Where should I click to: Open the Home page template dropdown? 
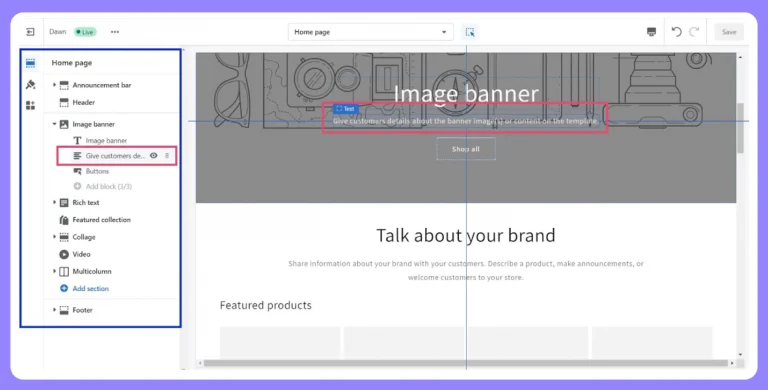(x=370, y=32)
